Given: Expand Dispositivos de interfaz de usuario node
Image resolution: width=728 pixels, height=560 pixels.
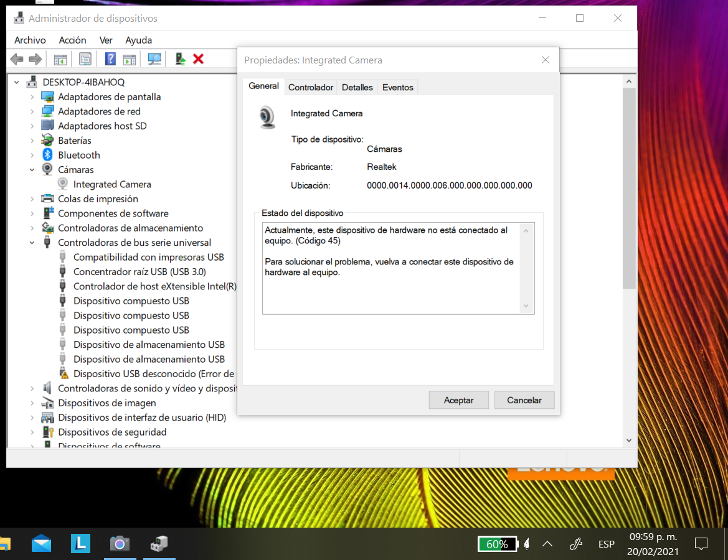Looking at the screenshot, I should [32, 418].
